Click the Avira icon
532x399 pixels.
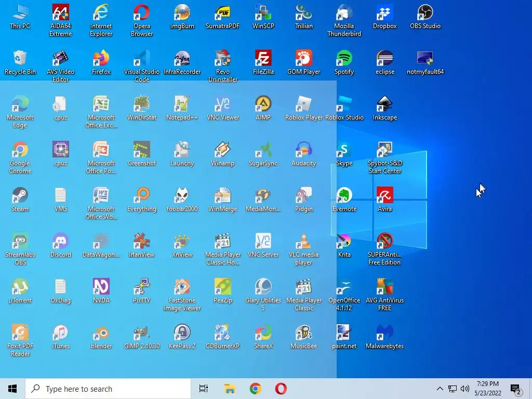385,200
